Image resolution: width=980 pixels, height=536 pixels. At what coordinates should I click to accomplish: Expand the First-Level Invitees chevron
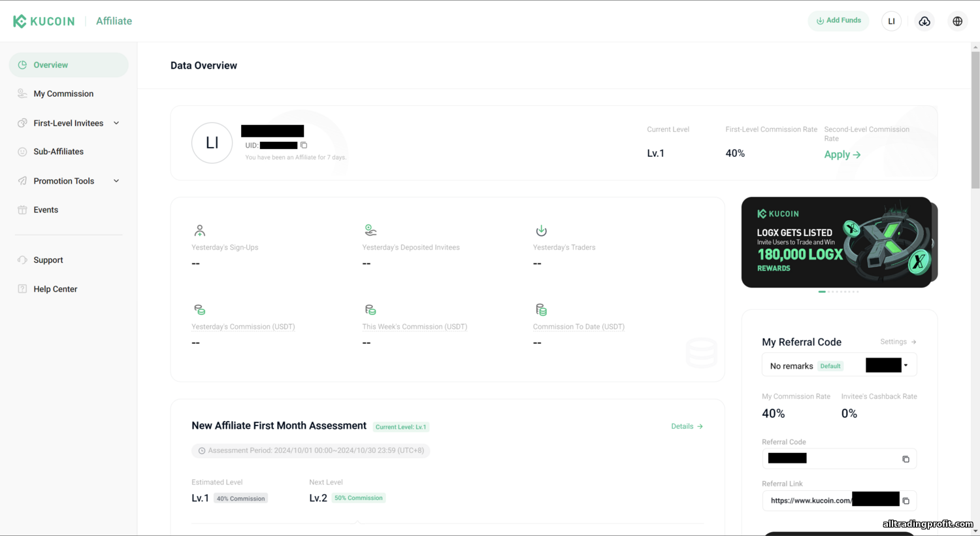[116, 123]
